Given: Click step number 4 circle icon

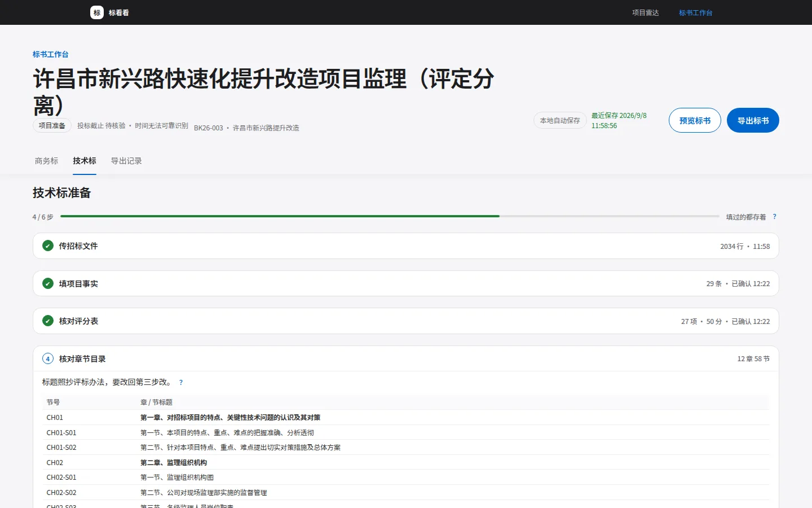Looking at the screenshot, I should [48, 358].
